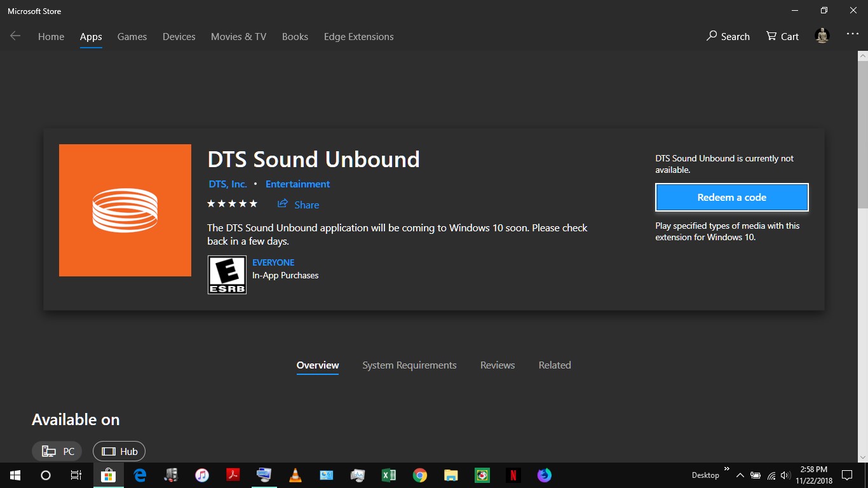Open the Home tab
Image resolution: width=868 pixels, height=488 pixels.
point(51,37)
